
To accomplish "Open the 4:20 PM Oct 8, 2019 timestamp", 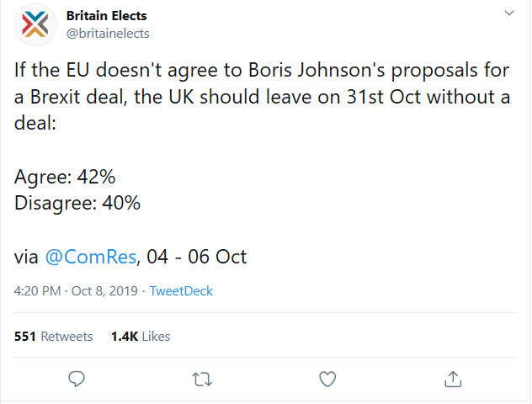I will 76,291.
